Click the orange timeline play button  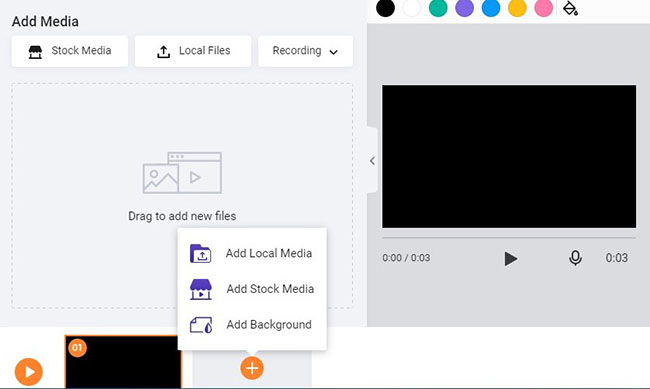[29, 372]
